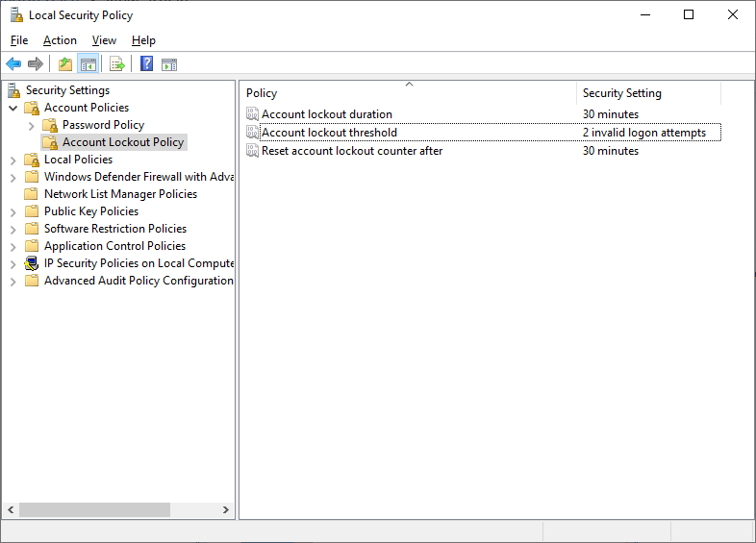Select Account Policies in the tree

tap(87, 108)
